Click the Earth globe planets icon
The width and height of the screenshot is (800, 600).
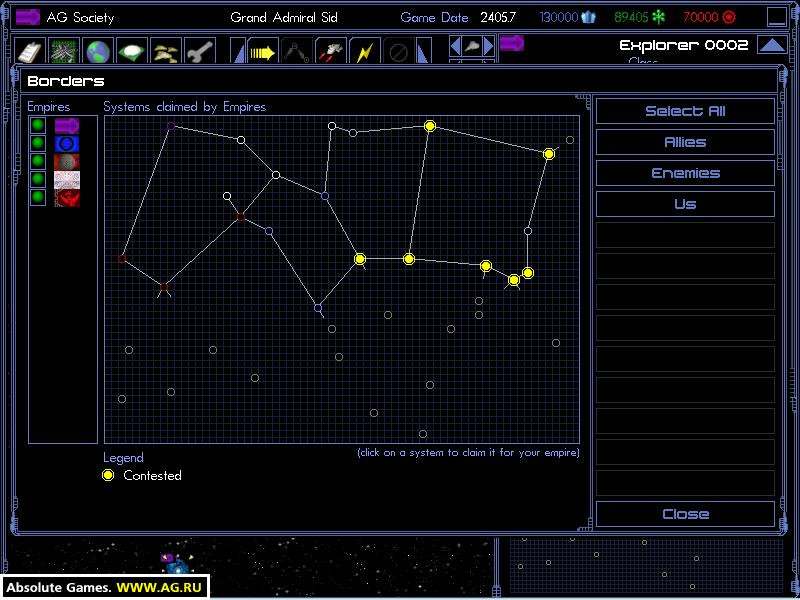click(98, 51)
